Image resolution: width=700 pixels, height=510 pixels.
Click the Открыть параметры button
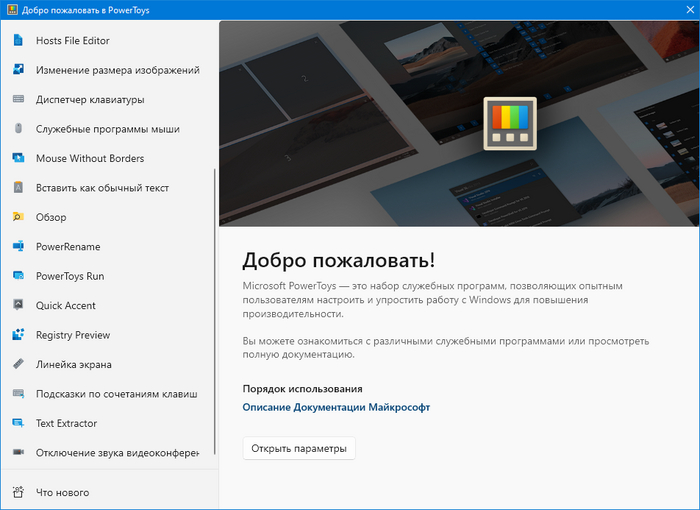(x=299, y=448)
